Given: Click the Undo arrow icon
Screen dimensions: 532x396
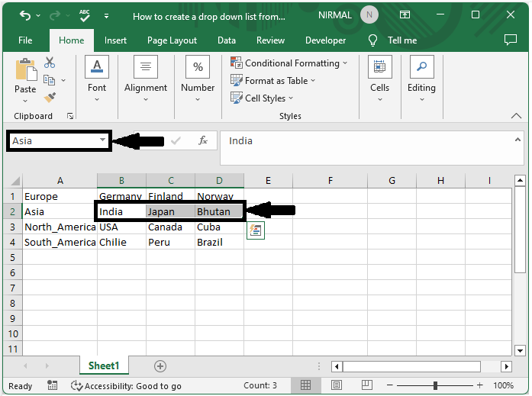Looking at the screenshot, I should click(25, 15).
